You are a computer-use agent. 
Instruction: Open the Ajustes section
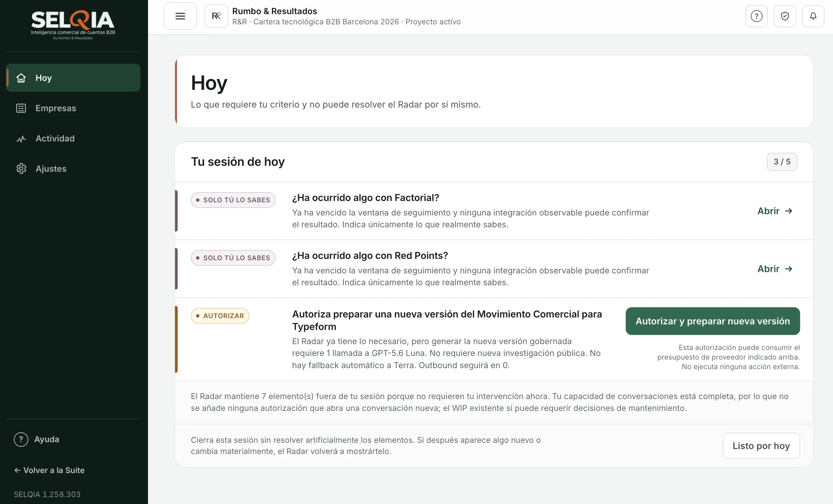pyautogui.click(x=73, y=169)
